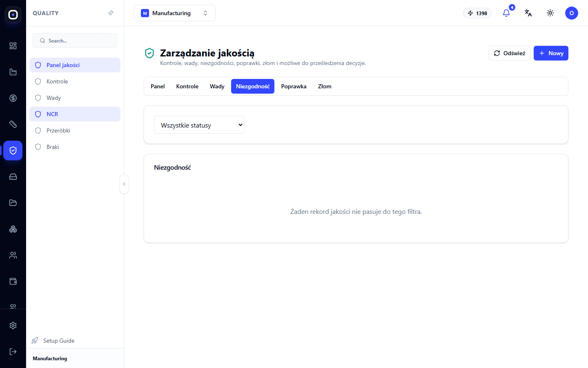Click the logout icon at rail bottom
This screenshot has width=588, height=368.
click(13, 352)
